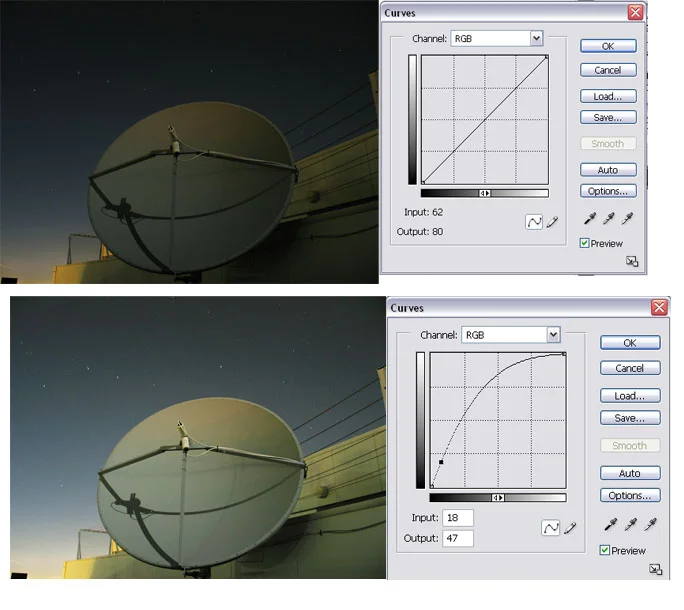
Task: Choose the pencil draw-curve tool in top dialog
Action: point(551,222)
